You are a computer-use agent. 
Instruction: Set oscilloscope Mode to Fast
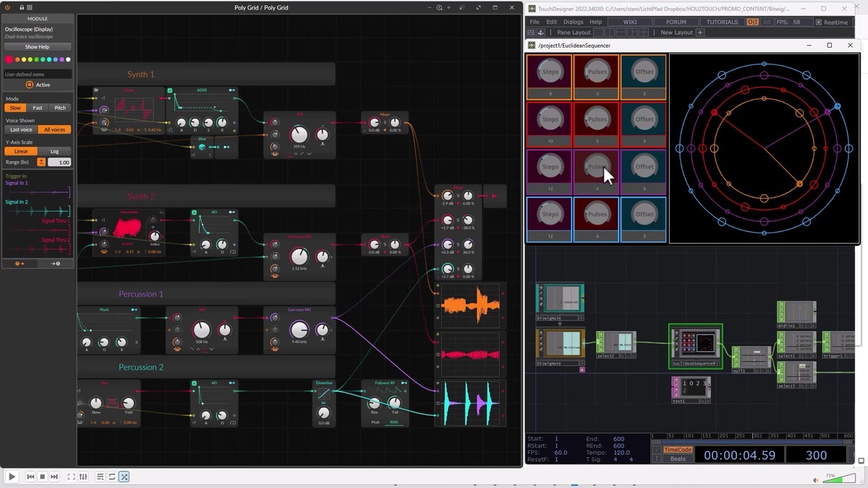[38, 108]
